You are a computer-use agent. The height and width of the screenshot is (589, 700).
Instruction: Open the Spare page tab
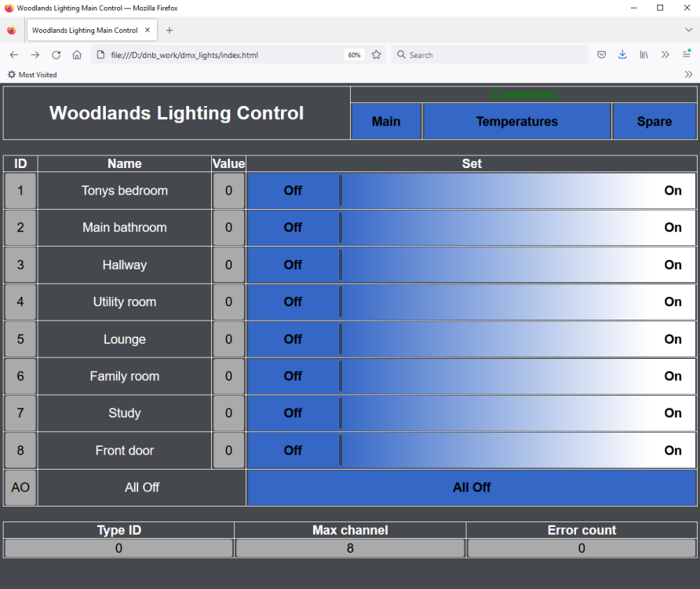click(654, 122)
